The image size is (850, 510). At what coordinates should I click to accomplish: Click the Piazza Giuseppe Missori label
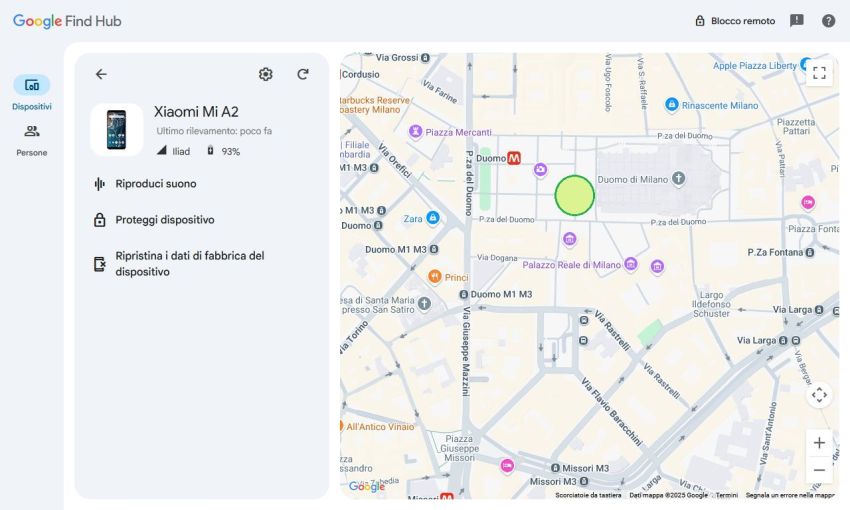(x=460, y=448)
